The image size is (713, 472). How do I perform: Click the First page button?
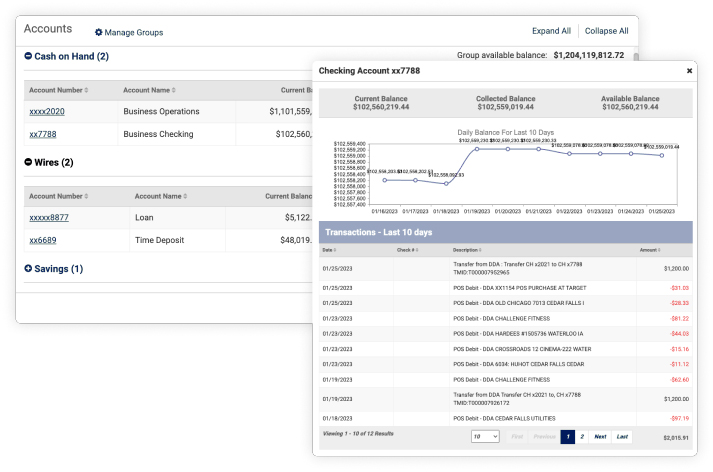tap(517, 437)
